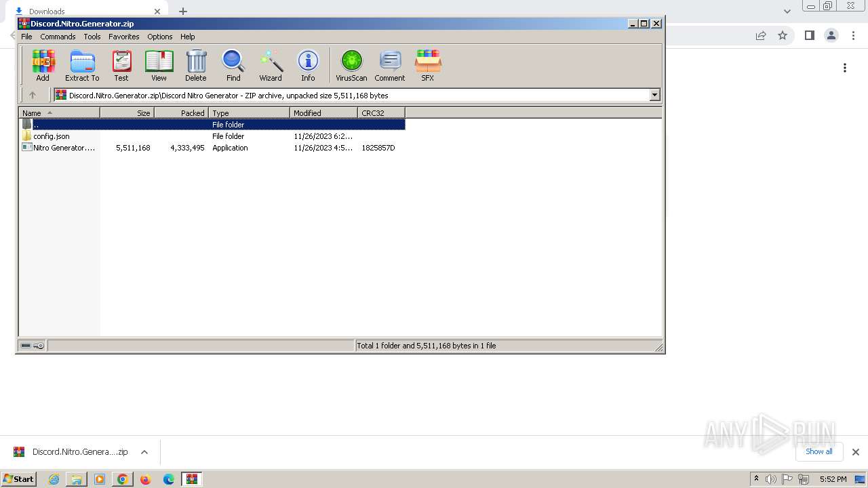The width and height of the screenshot is (868, 488).
Task: Share this page icon in Chrome
Action: (x=761, y=35)
